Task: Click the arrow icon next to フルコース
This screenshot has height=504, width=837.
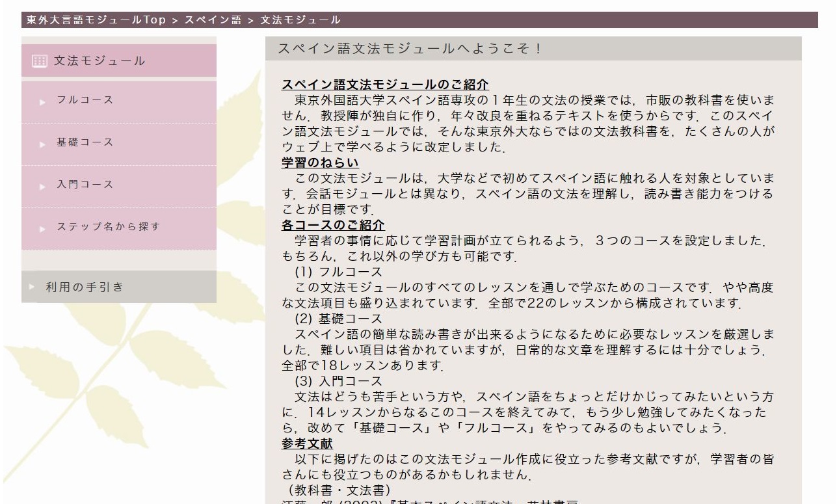Action: pyautogui.click(x=43, y=102)
